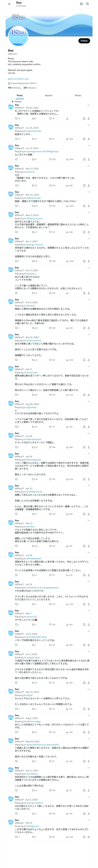Click the Grok icon beside the search icon
Image resolution: width=98 pixels, height=868 pixels.
coord(81,4)
